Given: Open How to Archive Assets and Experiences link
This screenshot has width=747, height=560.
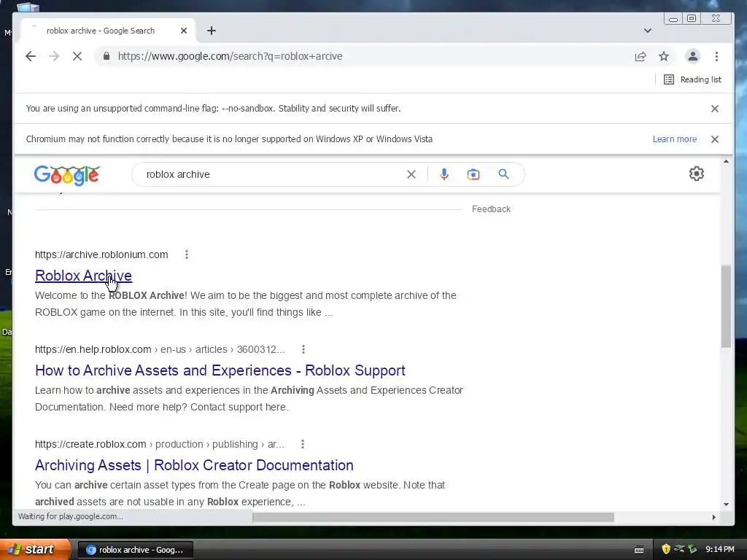Looking at the screenshot, I should (220, 370).
